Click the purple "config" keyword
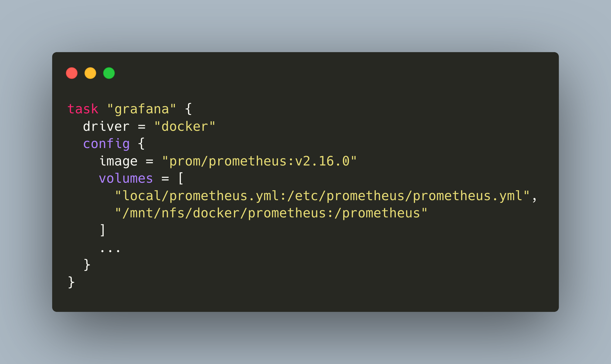Screen dimensions: 611x364 point(106,144)
